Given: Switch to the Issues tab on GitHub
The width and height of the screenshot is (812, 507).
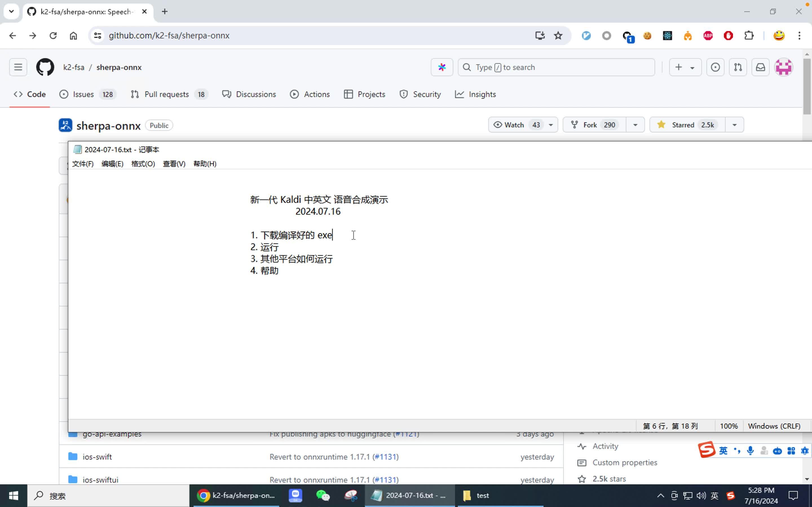Looking at the screenshot, I should (83, 94).
